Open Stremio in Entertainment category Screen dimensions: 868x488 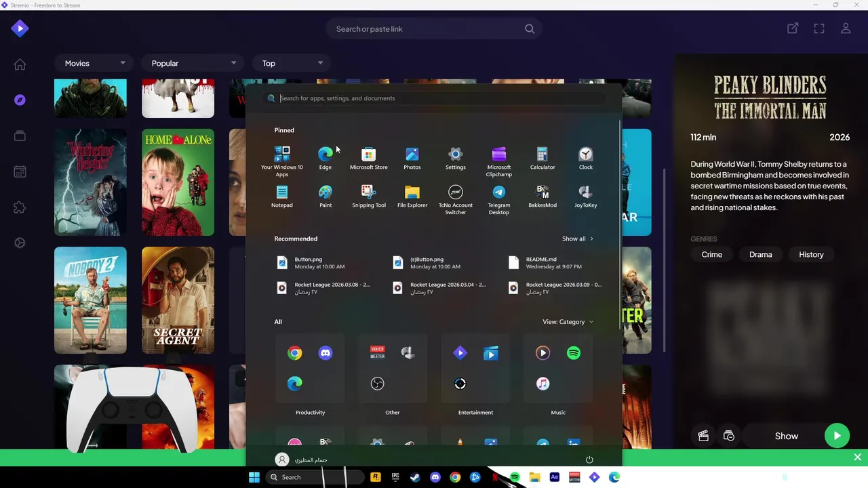point(460,352)
